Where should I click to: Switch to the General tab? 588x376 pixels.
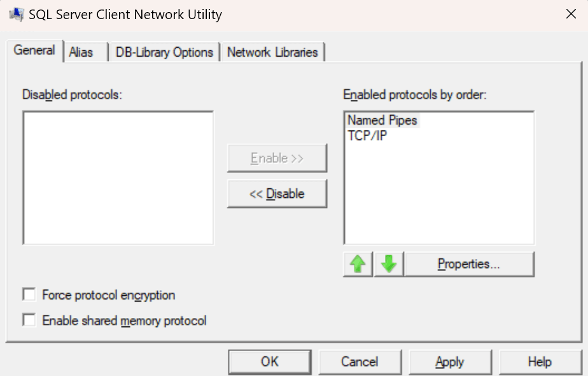pyautogui.click(x=34, y=51)
